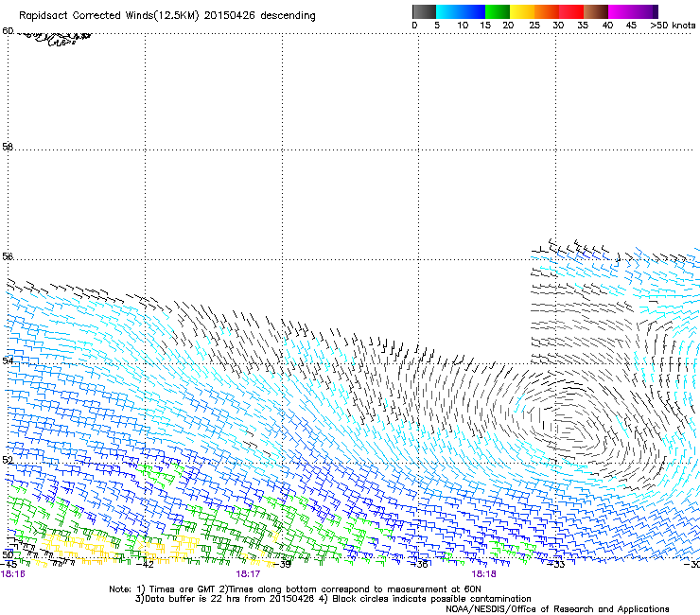Click the latitude label '56'
This screenshot has height=615, width=700.
coord(8,256)
